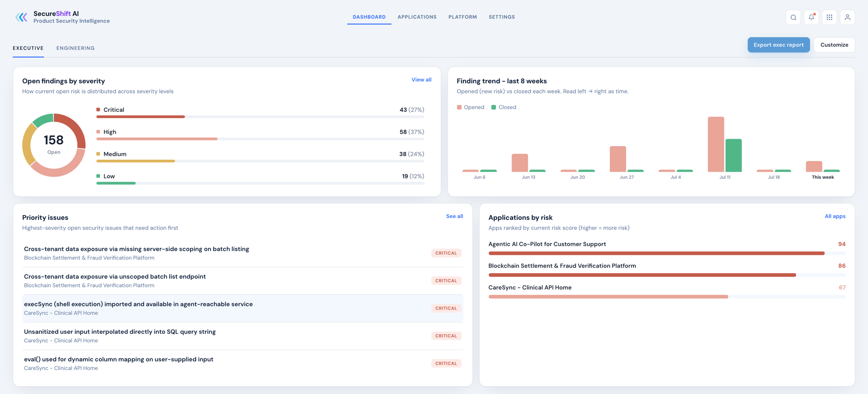
Task: Click the 158 Open donut chart
Action: tap(54, 145)
